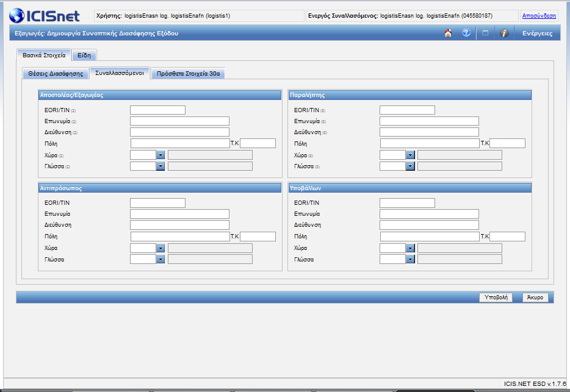The image size is (570, 392).
Task: Click Χώρα code box in Αποστολέας/Εξαγωγέας
Action: [143, 155]
